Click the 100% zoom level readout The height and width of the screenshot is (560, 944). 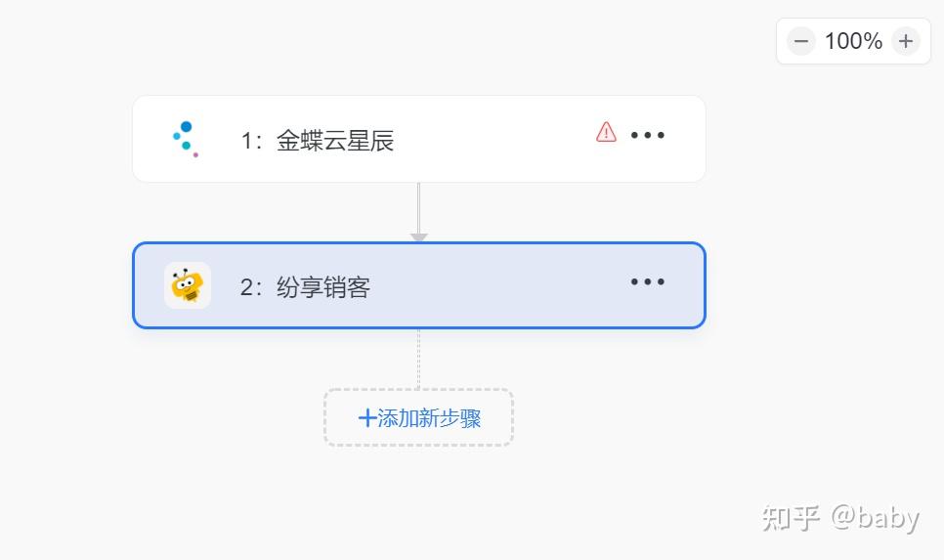[x=853, y=42]
